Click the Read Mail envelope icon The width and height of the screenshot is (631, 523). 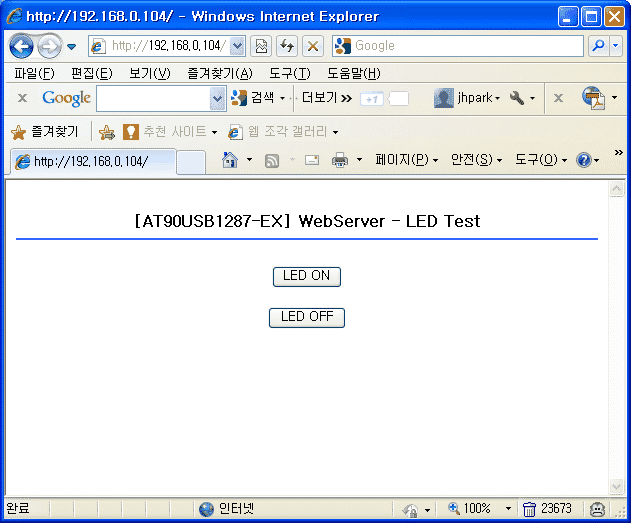click(x=312, y=161)
